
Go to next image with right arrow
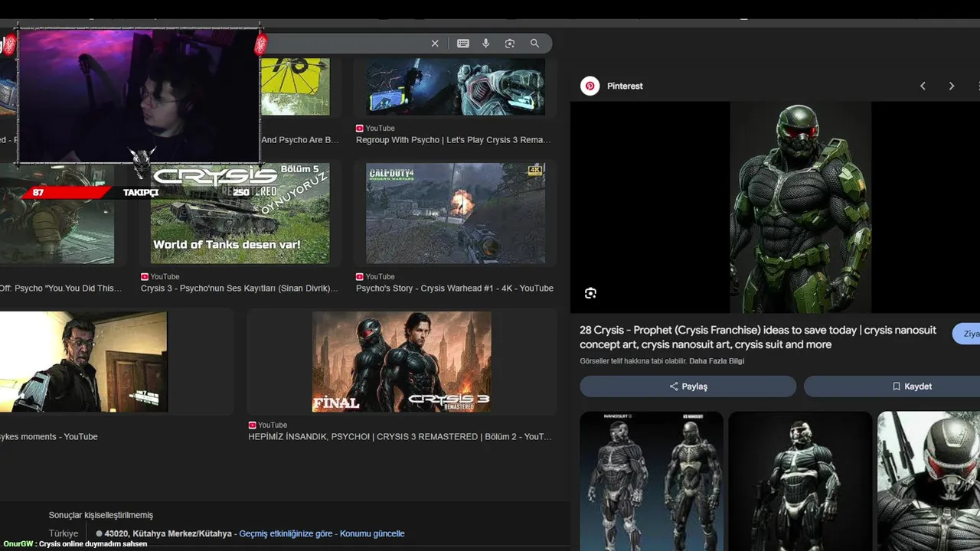[x=952, y=86]
